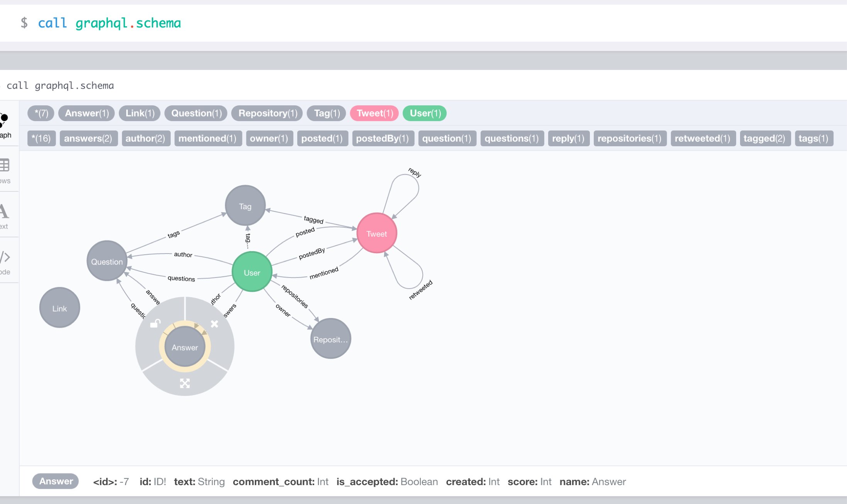Select the Answer(1) node label
The image size is (847, 504).
86,113
